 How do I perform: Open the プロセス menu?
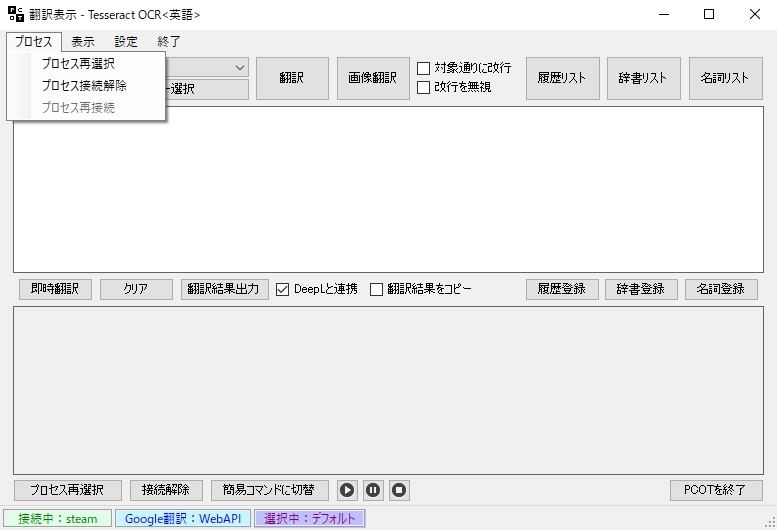click(x=34, y=42)
